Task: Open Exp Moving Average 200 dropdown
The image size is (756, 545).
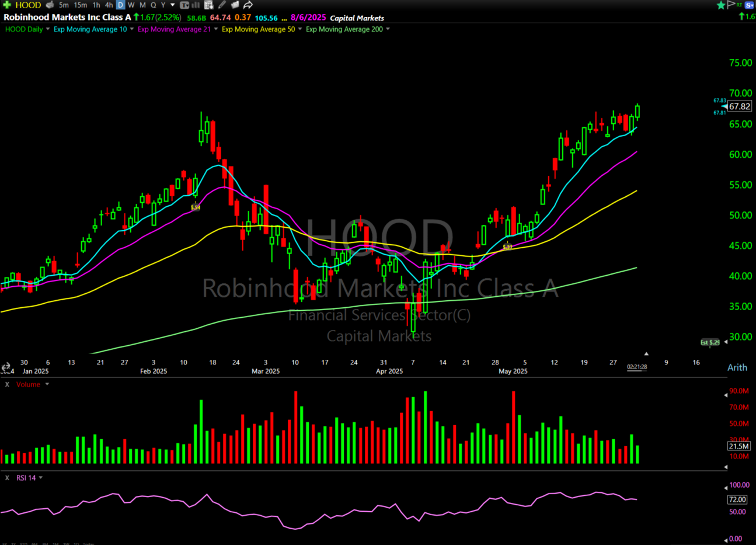Action: pos(388,29)
